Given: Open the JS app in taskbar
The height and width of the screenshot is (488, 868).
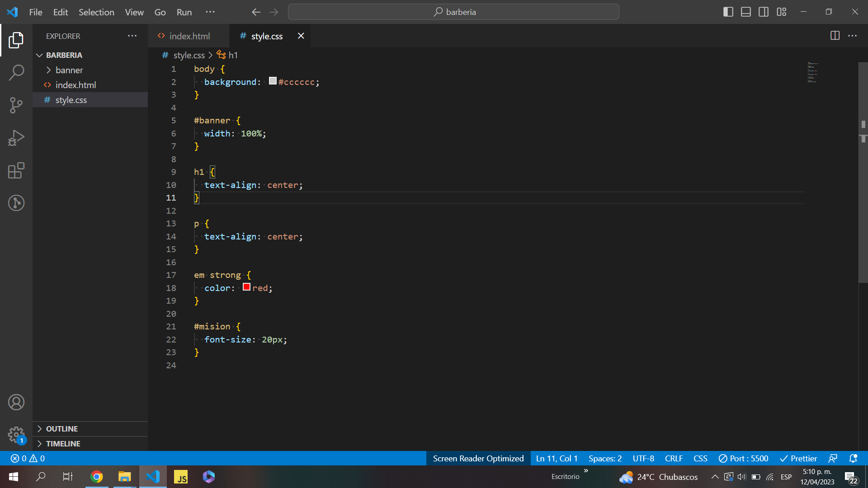Looking at the screenshot, I should tap(181, 477).
